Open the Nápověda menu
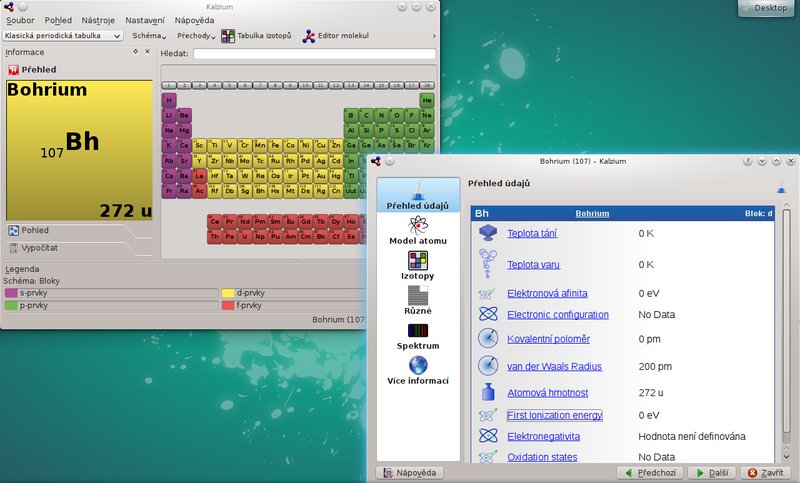Image resolution: width=800 pixels, height=483 pixels. 194,20
